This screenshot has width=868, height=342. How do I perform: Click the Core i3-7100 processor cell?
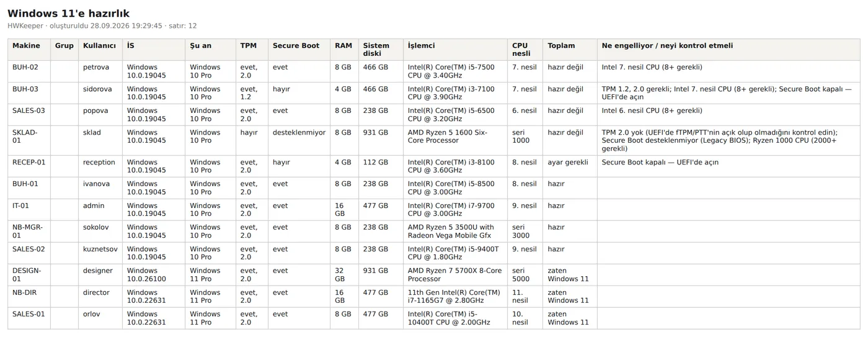coord(456,93)
